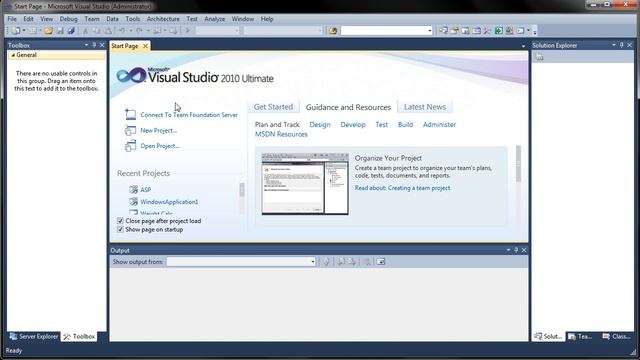Click the Open Project... link
The image size is (640, 360).
coord(160,146)
